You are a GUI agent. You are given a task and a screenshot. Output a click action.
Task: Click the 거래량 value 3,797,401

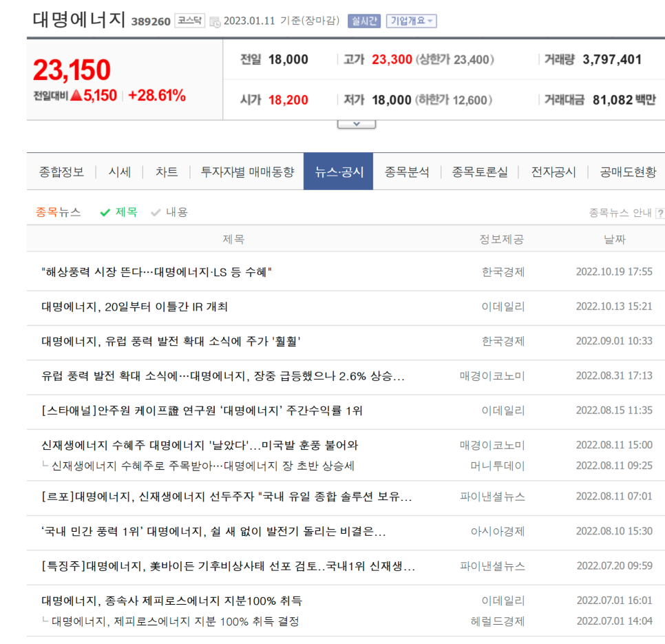pos(612,60)
